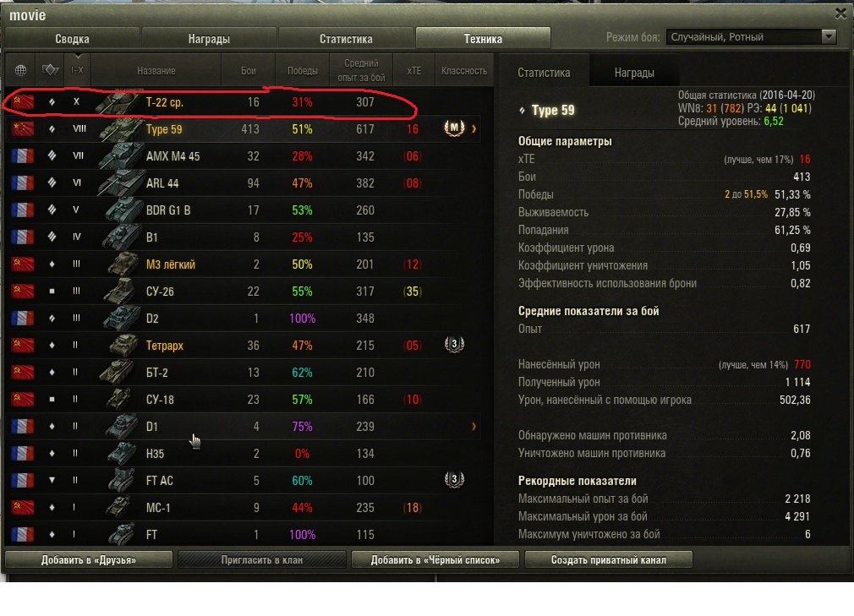Click the Type 59 mastery badge M icon
The width and height of the screenshot is (854, 616).
coord(454,128)
